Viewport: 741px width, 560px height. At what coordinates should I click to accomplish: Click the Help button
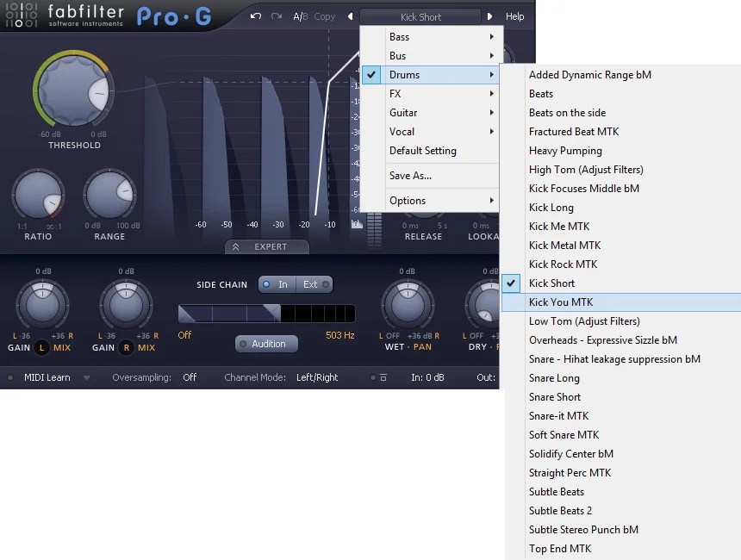[x=515, y=16]
